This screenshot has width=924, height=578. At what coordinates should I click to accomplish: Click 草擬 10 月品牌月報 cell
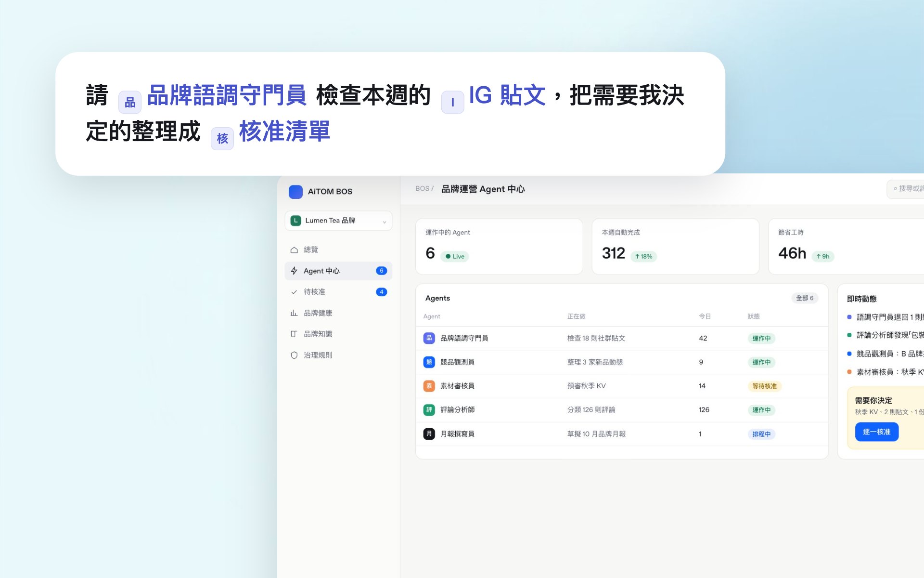coord(596,434)
